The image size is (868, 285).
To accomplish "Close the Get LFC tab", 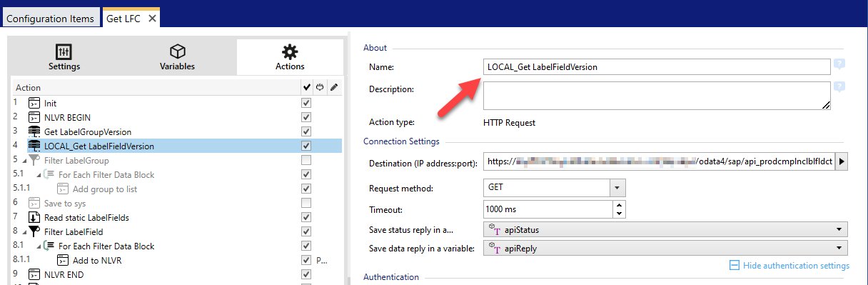I will 151,19.
